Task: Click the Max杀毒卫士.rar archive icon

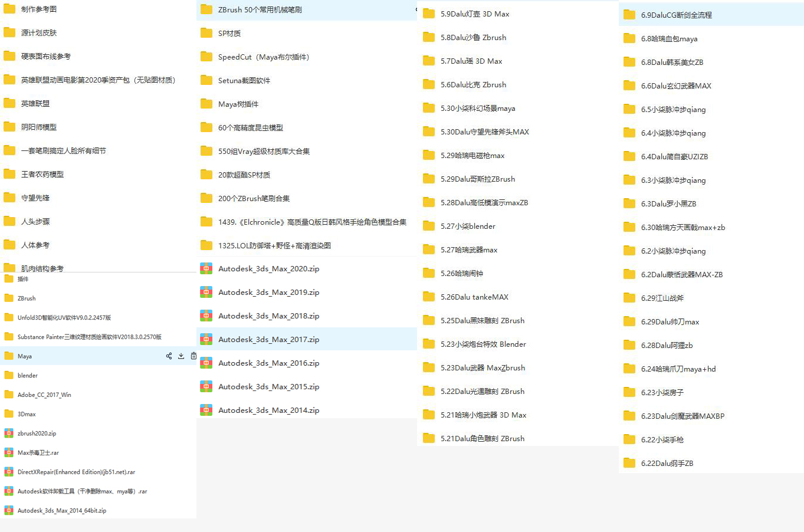Action: (x=9, y=453)
